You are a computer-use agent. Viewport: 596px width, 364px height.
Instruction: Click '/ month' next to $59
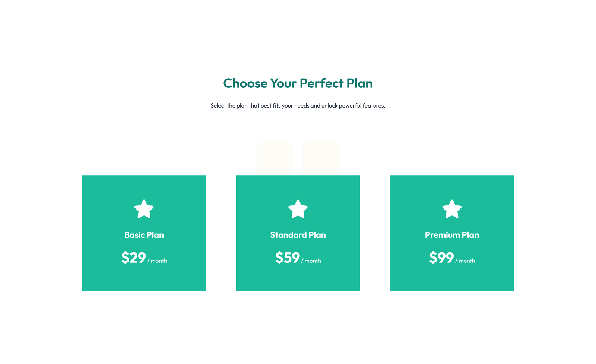click(311, 261)
